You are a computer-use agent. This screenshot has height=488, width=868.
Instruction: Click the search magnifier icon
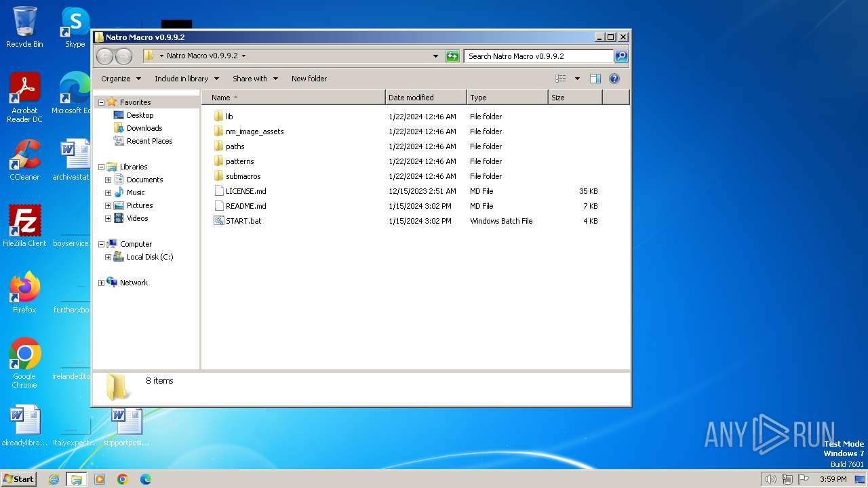(x=620, y=56)
